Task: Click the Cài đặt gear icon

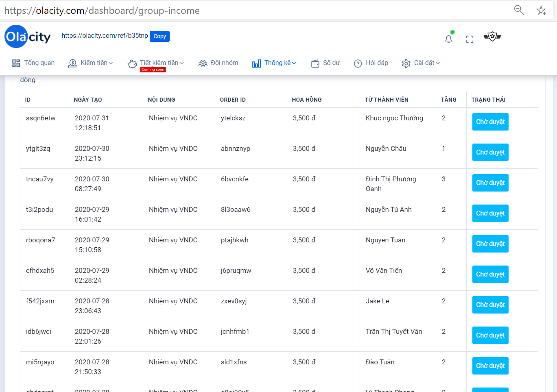Action: [406, 63]
